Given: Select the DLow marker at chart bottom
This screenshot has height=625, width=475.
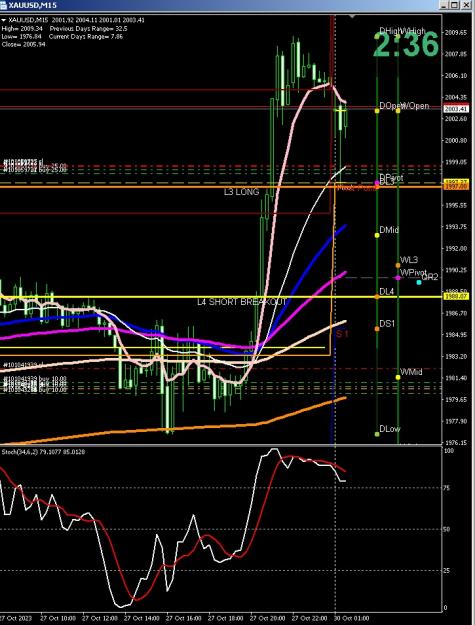Looking at the screenshot, I should pyautogui.click(x=377, y=434).
